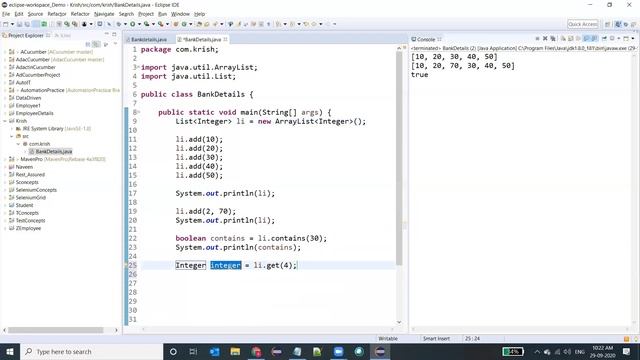Collapse the Krish project node

click(5, 121)
